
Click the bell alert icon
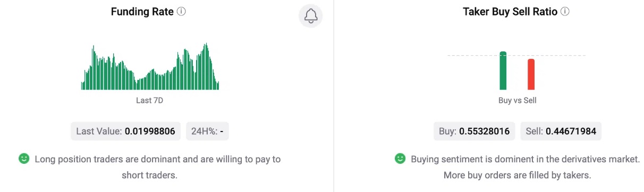tap(311, 16)
